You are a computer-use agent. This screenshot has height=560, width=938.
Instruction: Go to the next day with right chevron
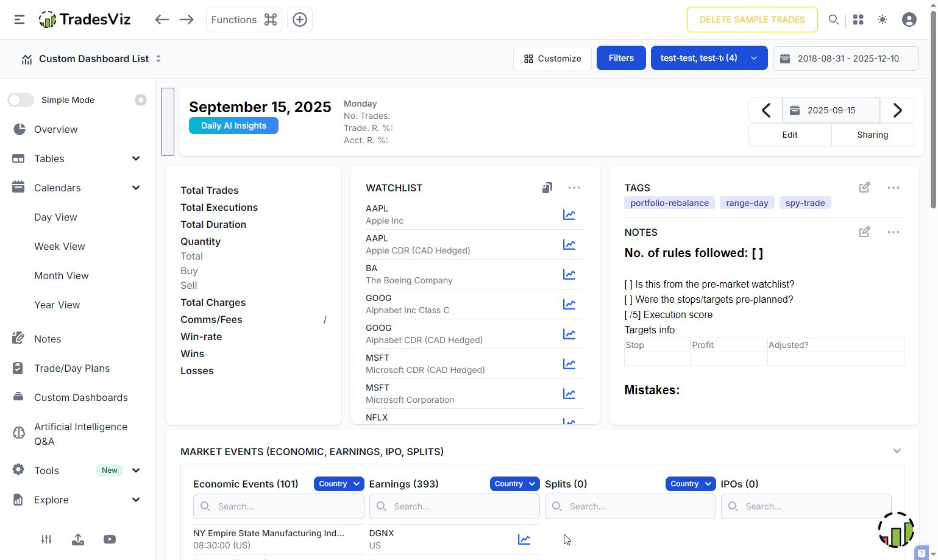(897, 110)
